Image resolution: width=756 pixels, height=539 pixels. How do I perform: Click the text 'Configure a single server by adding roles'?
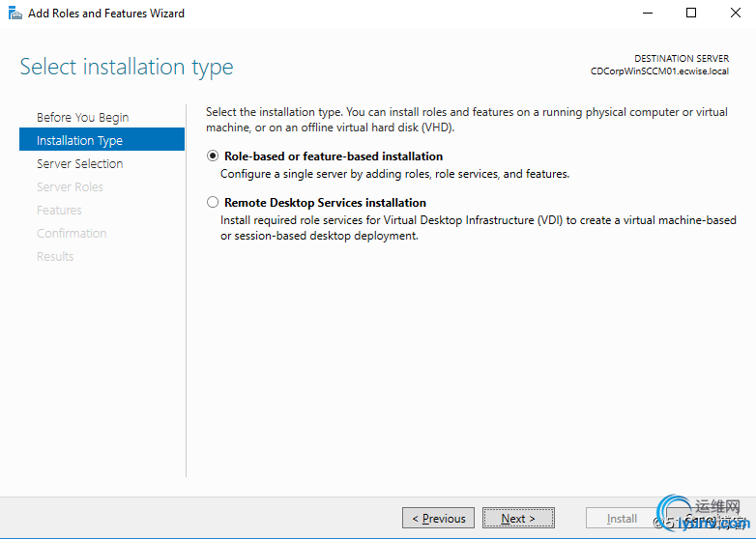coord(327,174)
